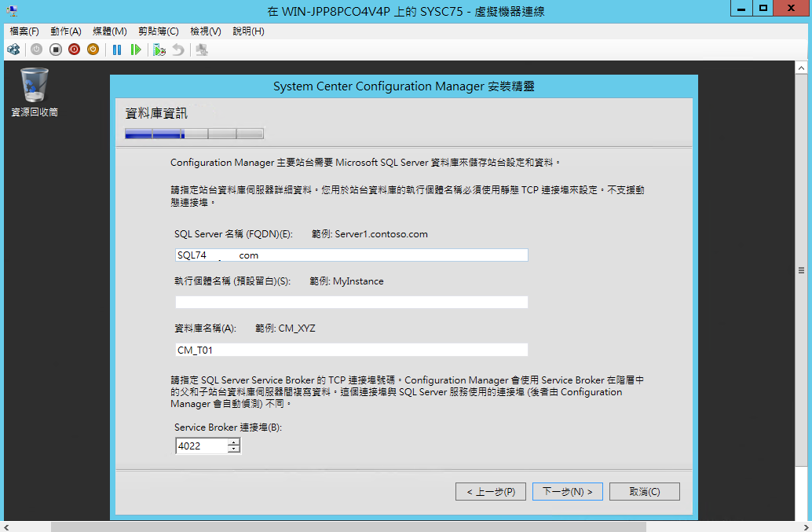Image resolution: width=812 pixels, height=532 pixels.
Task: Open the 檔案(F) menu
Action: [x=24, y=31]
